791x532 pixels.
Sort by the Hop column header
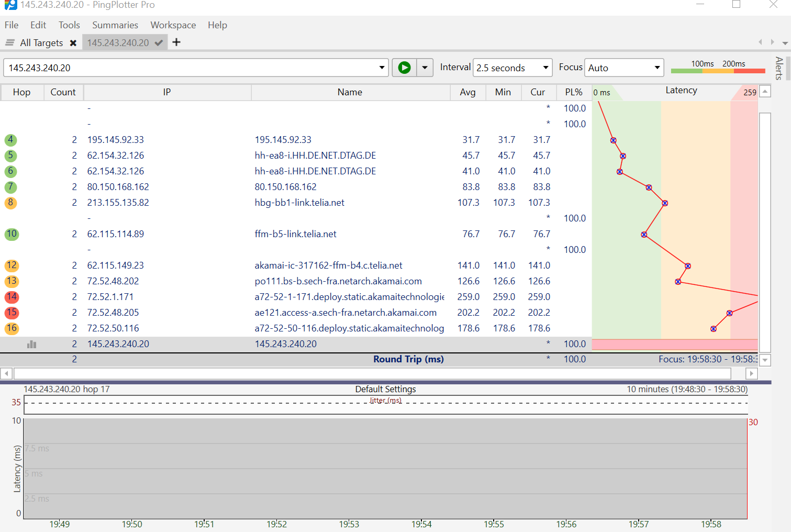click(21, 92)
